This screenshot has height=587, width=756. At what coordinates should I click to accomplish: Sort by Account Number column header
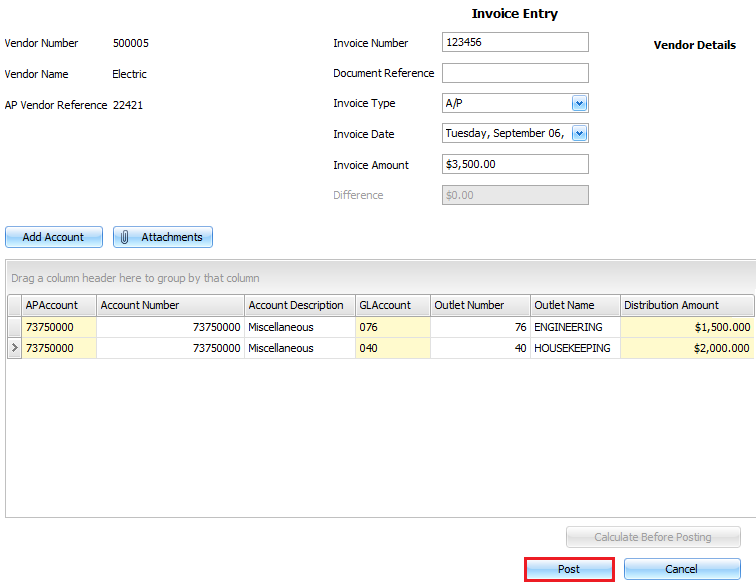[169, 305]
